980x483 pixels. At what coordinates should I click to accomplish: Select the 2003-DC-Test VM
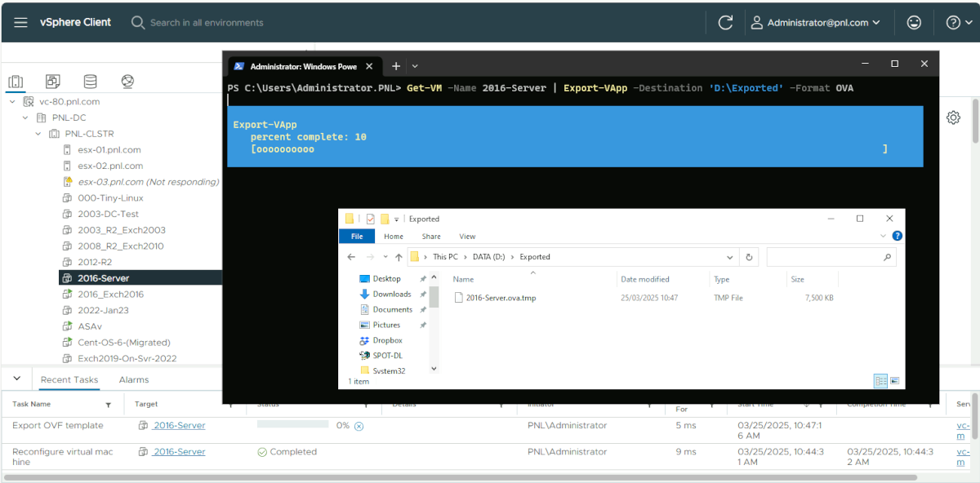point(109,214)
